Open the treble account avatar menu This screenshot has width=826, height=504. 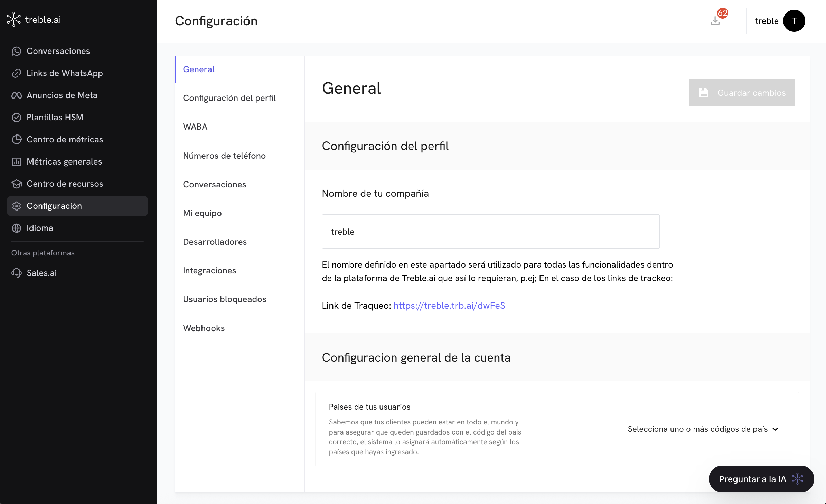[794, 21]
